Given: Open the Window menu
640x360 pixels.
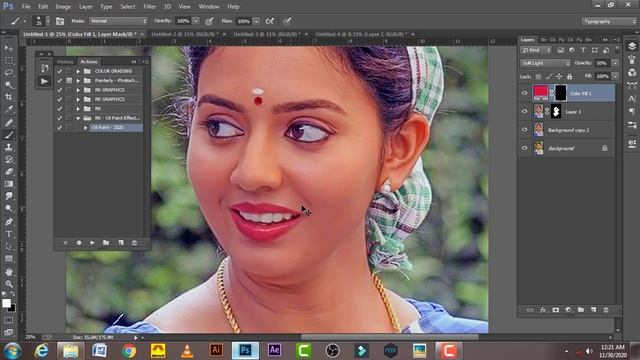Looking at the screenshot, I should (209, 7).
